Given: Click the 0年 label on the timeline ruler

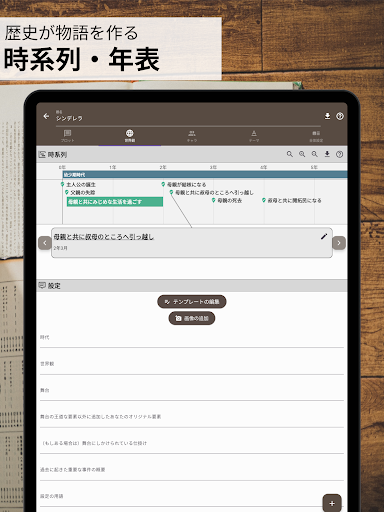Looking at the screenshot, I should 62,167.
